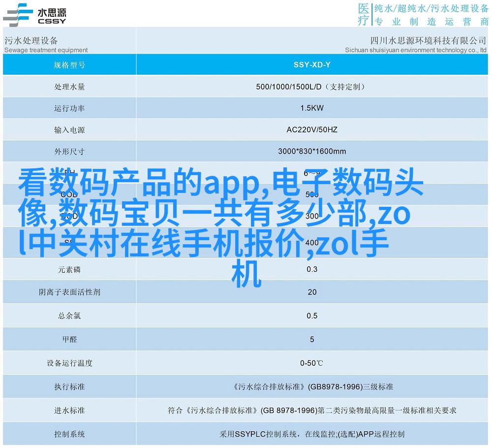Click the "污水处理设备" title
The width and height of the screenshot is (492, 448).
31,40
